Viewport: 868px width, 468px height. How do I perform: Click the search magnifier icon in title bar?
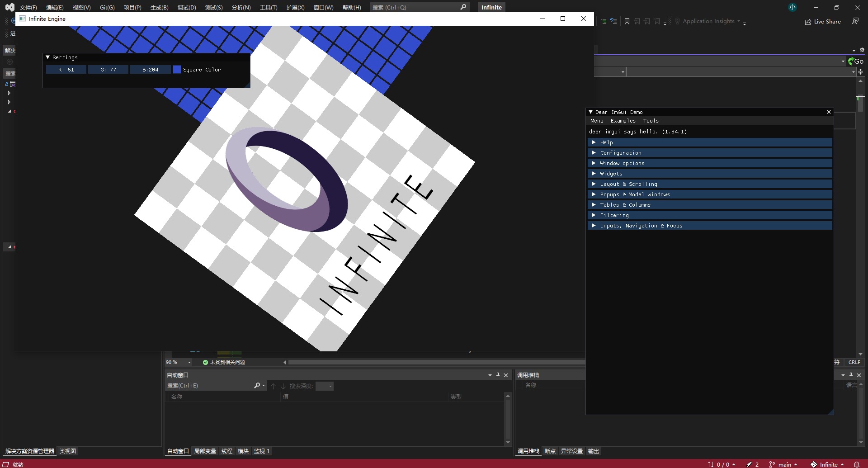[x=463, y=7]
